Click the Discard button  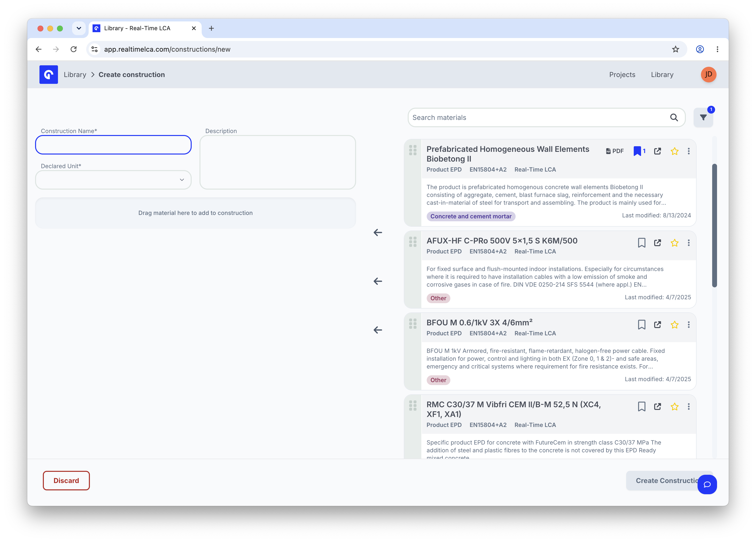[66, 481]
